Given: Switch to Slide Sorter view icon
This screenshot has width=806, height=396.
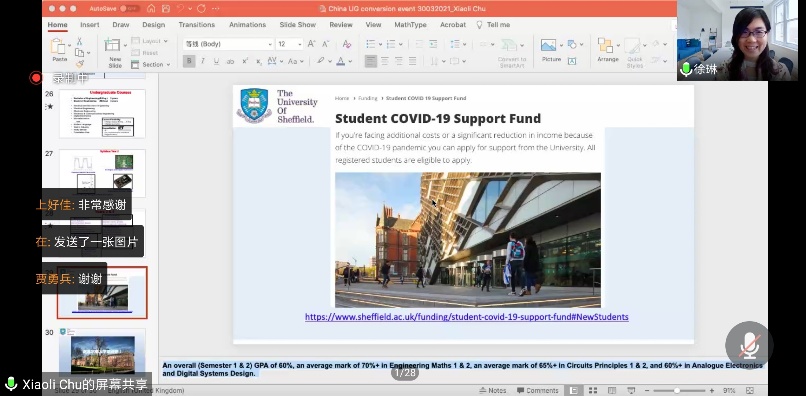Looking at the screenshot, I should [x=593, y=391].
